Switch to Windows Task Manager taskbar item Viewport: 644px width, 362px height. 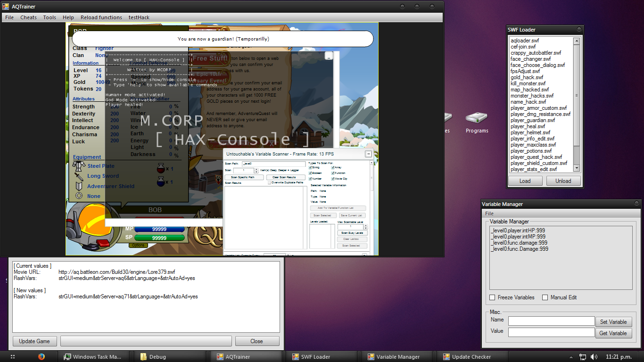pos(93,357)
